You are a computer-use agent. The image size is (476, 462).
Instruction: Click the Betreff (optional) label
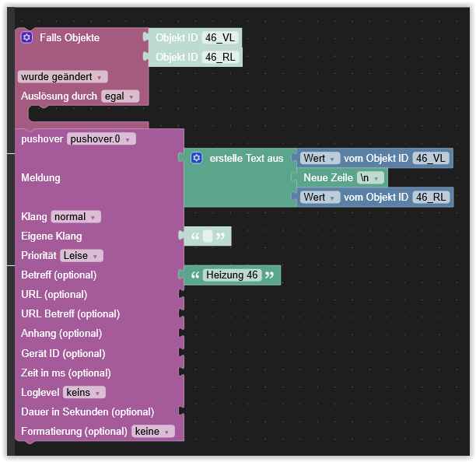point(59,275)
